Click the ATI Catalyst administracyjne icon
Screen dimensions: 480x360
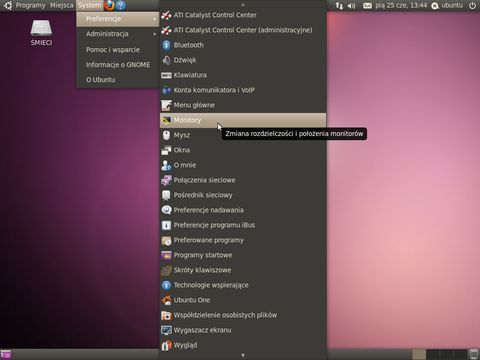tap(166, 30)
